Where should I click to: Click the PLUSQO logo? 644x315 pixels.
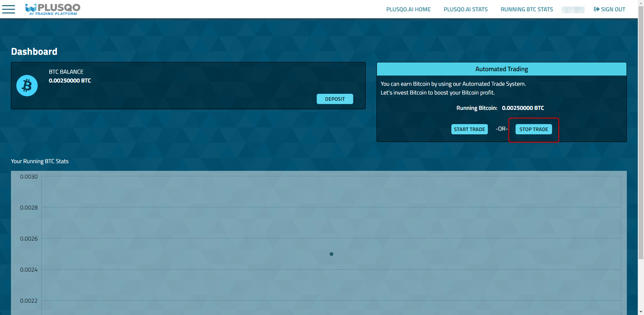[x=53, y=9]
